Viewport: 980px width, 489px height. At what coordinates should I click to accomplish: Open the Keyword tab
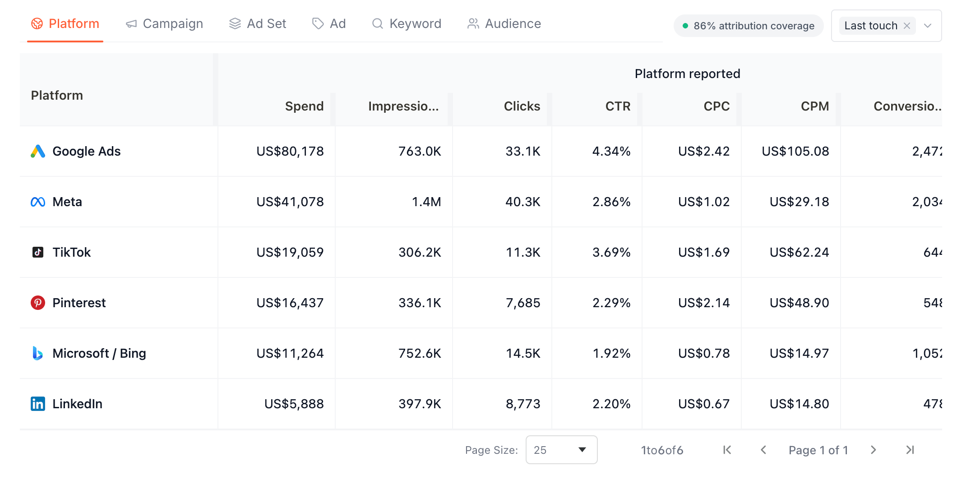click(x=407, y=23)
